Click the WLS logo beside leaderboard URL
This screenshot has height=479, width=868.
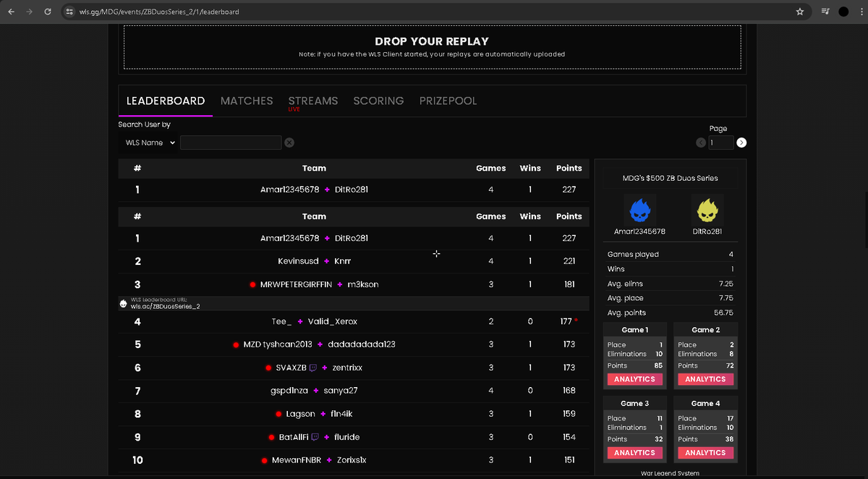[x=124, y=303]
